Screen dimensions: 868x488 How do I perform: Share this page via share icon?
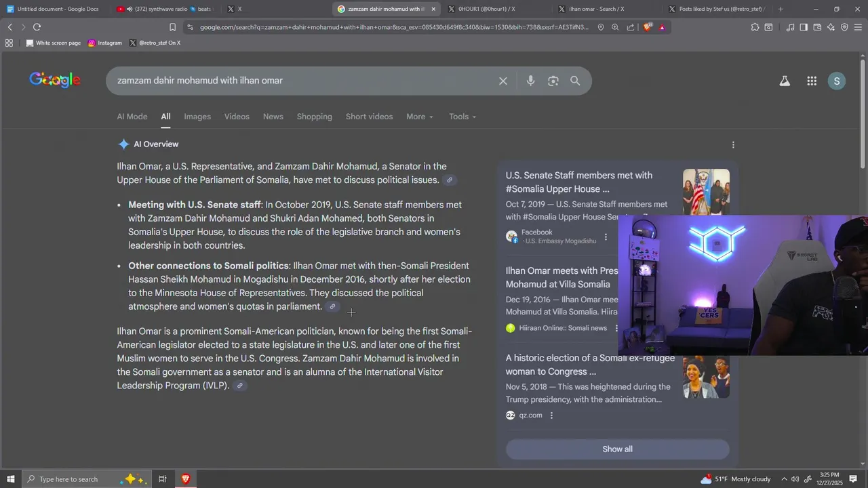[x=631, y=27]
